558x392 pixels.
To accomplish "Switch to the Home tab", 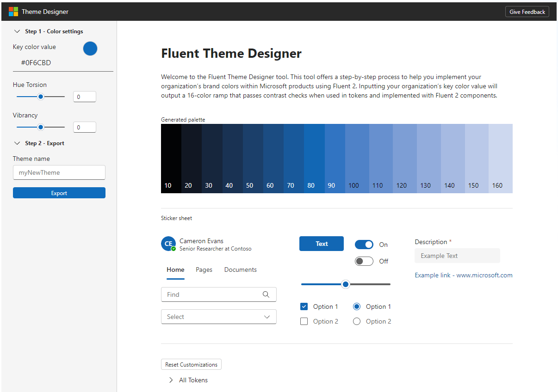I will [x=175, y=269].
